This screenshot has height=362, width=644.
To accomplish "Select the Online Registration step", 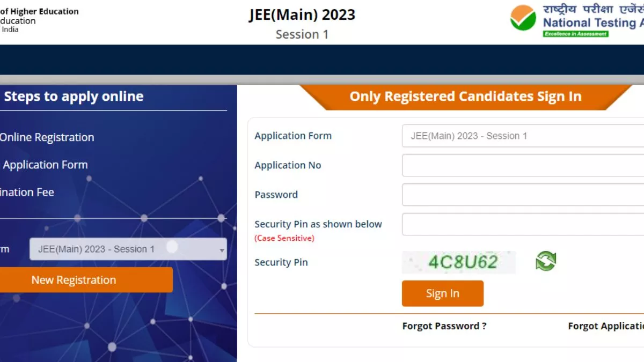I will click(x=47, y=137).
